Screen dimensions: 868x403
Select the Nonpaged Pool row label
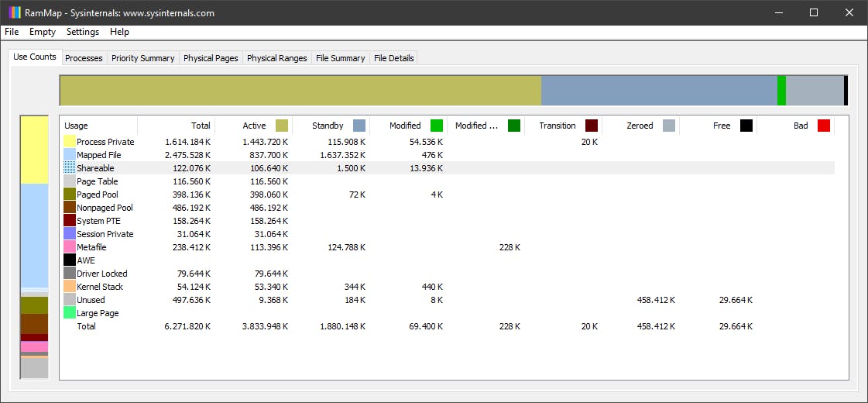(105, 208)
